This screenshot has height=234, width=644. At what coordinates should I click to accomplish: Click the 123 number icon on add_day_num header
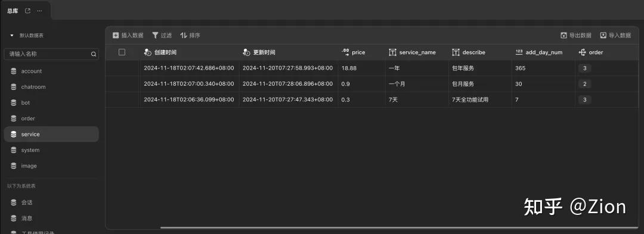click(519, 52)
